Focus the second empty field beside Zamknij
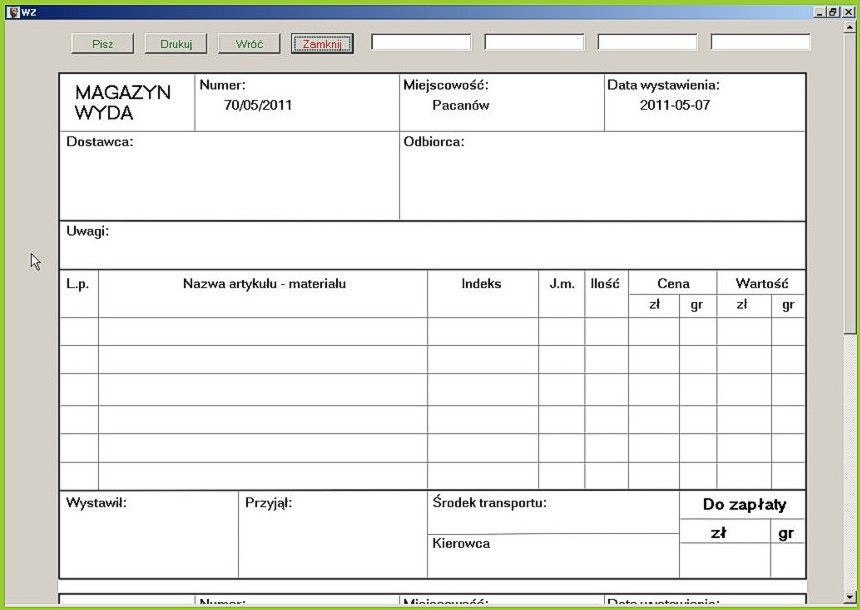860x610 pixels. click(534, 42)
